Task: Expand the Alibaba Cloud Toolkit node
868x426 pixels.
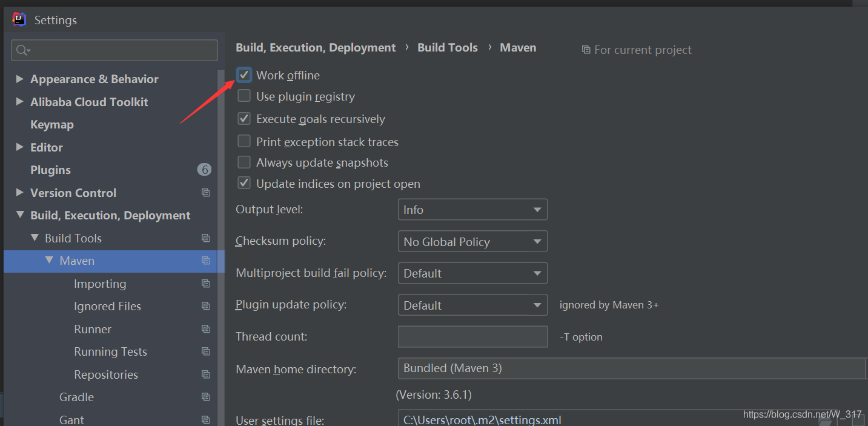Action: click(x=20, y=102)
